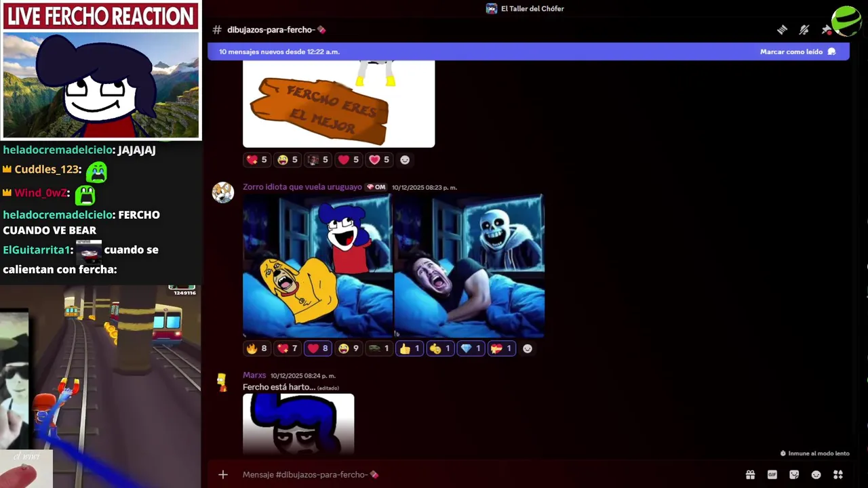Toggle sparkle heart reaction with count 7

tap(288, 348)
